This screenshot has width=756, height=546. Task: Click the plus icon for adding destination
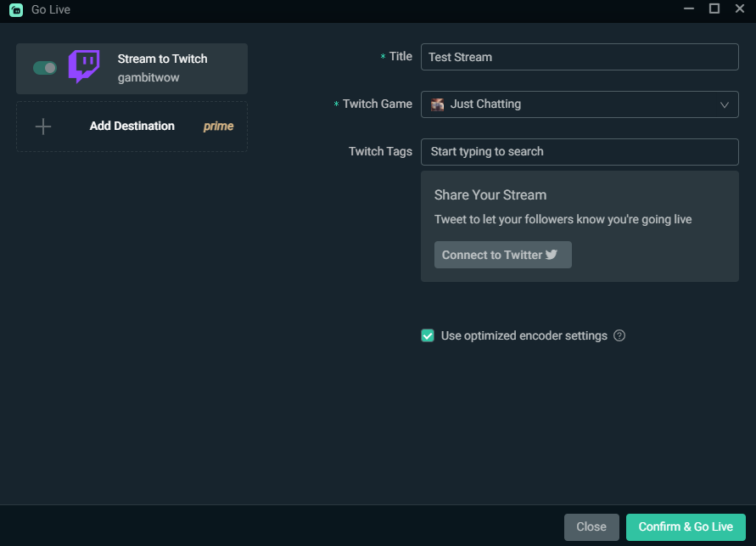[43, 127]
